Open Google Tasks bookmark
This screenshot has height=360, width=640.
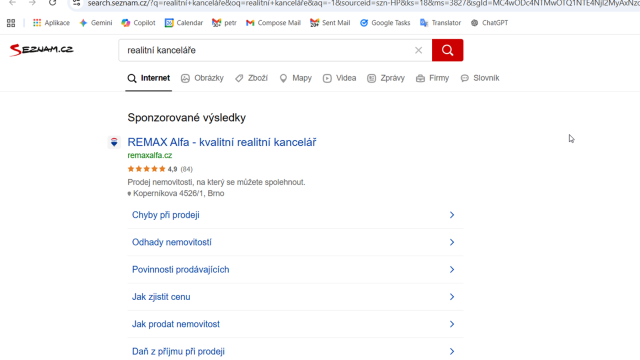385,23
